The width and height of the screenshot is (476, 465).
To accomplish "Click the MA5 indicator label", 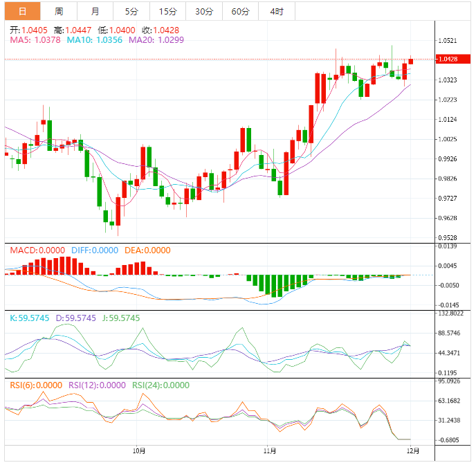I will tap(35, 41).
